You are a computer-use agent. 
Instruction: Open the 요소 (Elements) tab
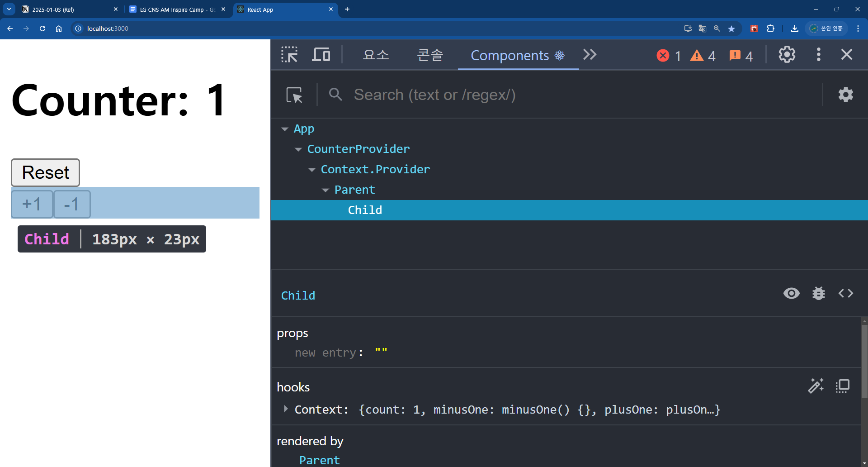376,55
